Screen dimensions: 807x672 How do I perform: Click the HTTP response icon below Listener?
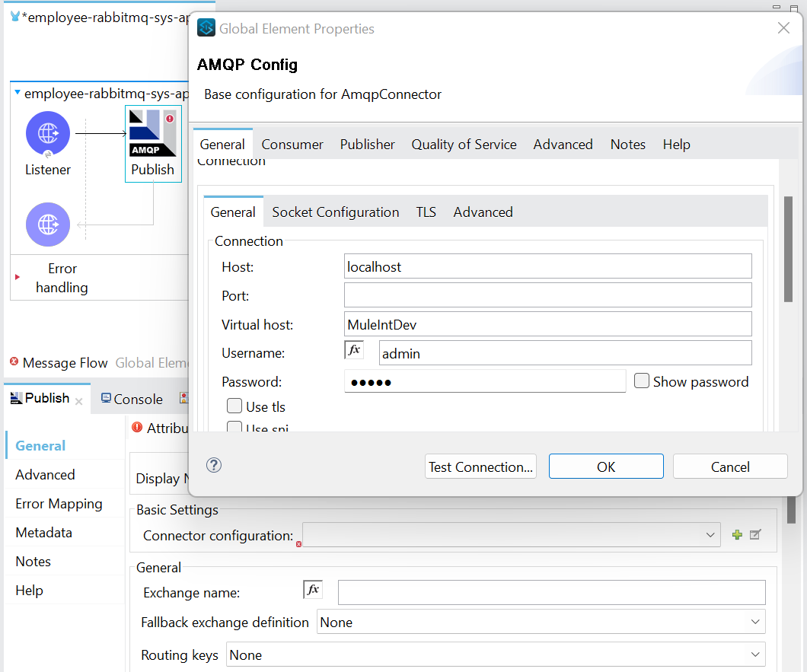tap(48, 225)
